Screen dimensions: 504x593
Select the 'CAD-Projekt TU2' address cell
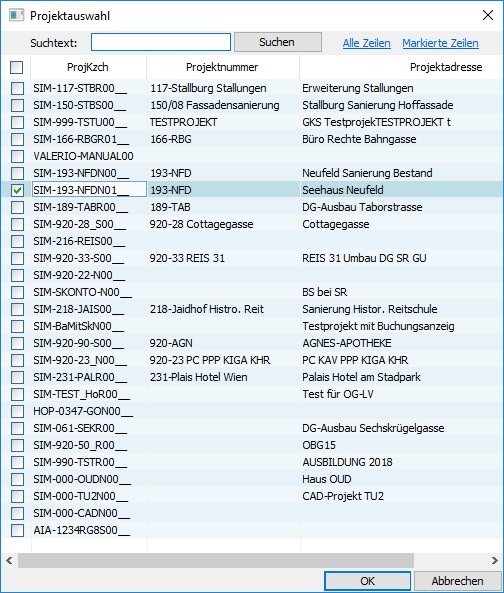402,496
